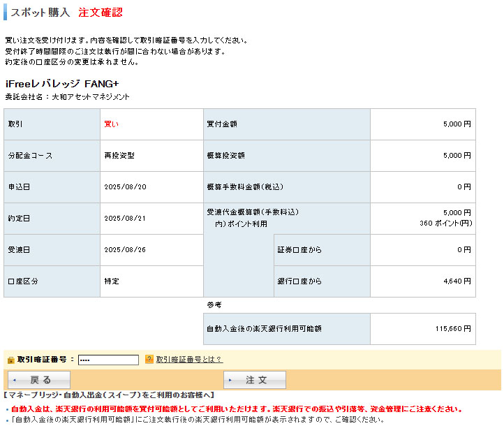Click the 360 ポイント usage amount
This screenshot has height=426, width=504.
tap(445, 223)
